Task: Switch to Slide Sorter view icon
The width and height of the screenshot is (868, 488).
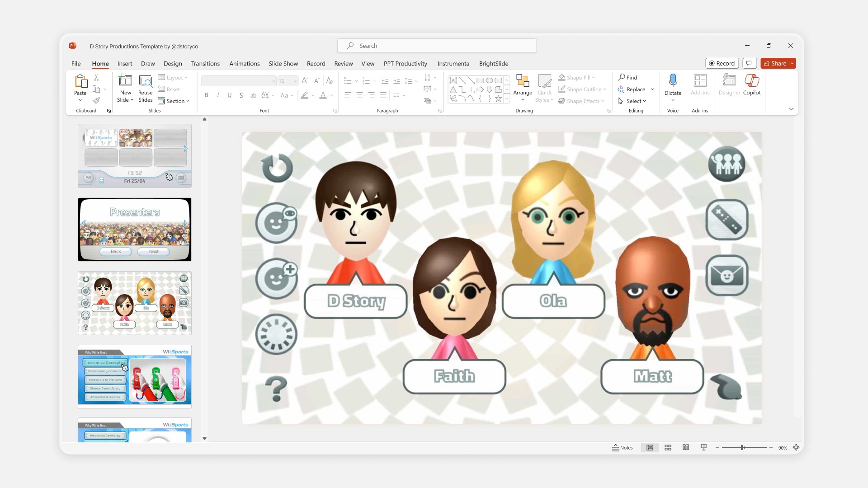Action: click(x=668, y=448)
